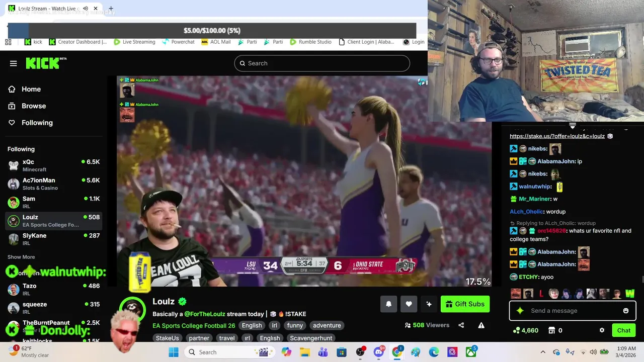Screen dimensions: 644x362
Task: Open Microsoft Store from the taskbar
Action: click(342, 352)
